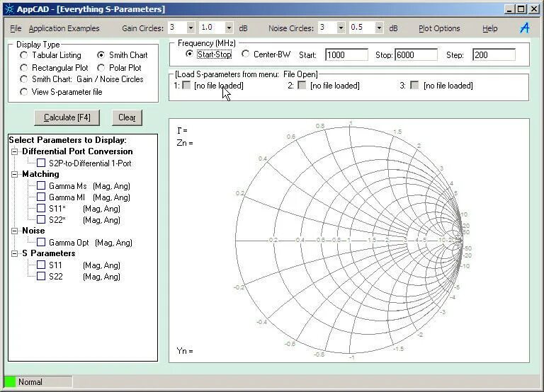Tick the S2P-to-Differential 1-Port checkbox

tap(41, 163)
